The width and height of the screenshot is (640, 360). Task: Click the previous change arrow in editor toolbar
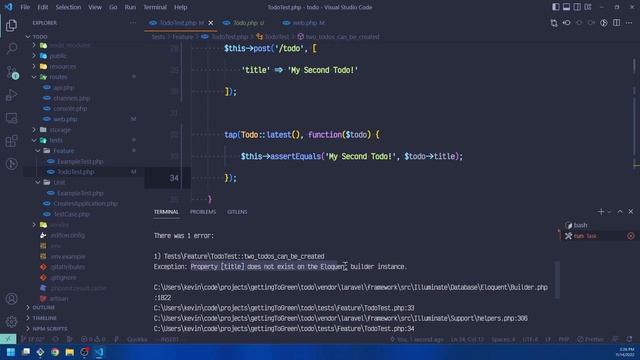[567, 23]
